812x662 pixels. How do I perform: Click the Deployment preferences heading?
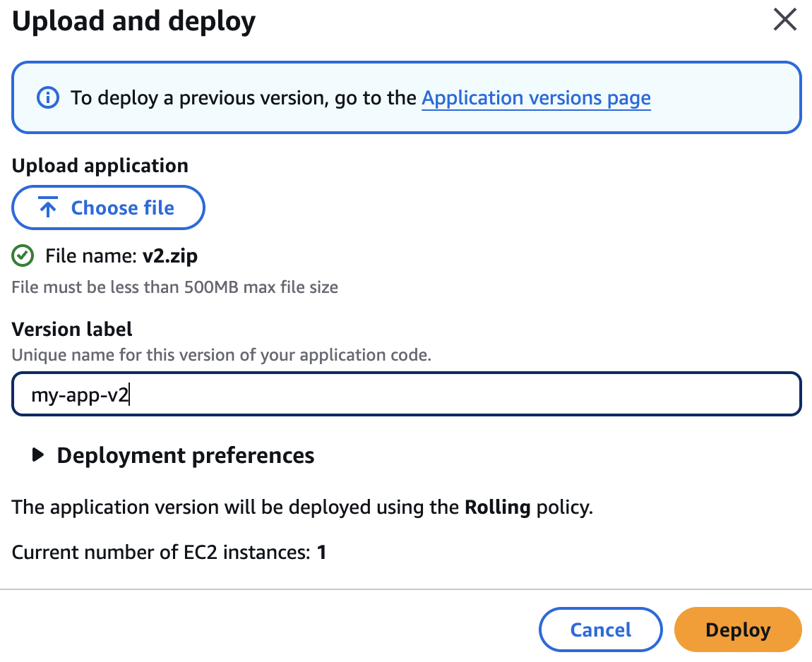pyautogui.click(x=185, y=456)
